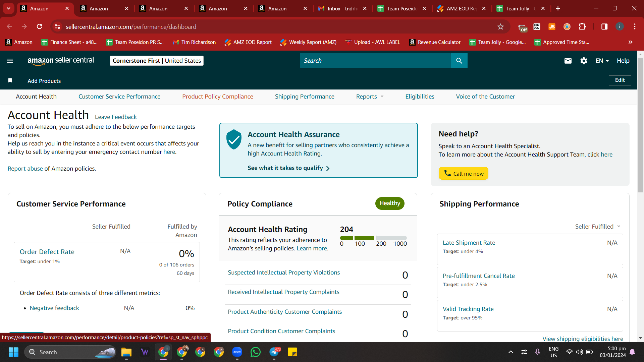The width and height of the screenshot is (644, 362).
Task: Click the browser address bar URL
Action: tap(131, 26)
